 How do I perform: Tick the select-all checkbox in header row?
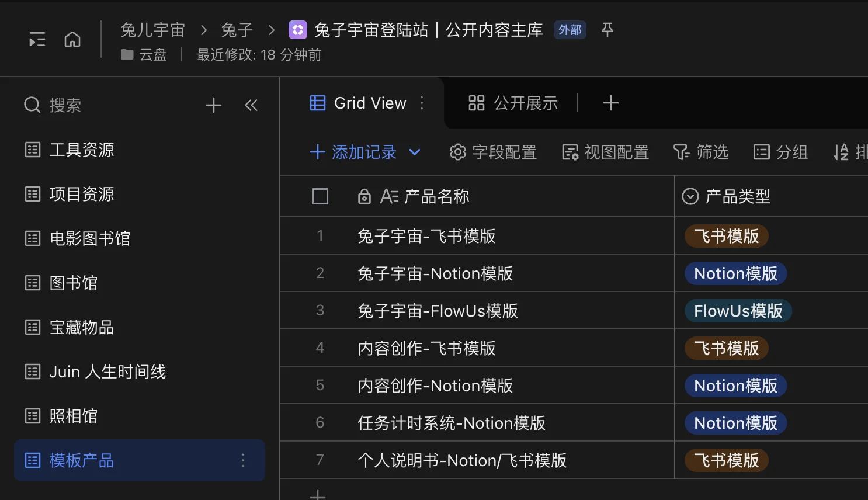[320, 196]
